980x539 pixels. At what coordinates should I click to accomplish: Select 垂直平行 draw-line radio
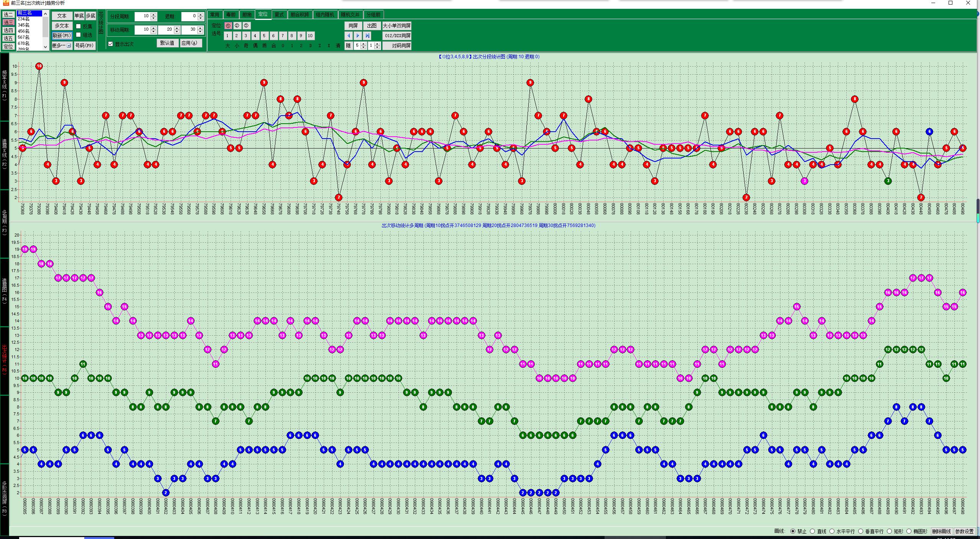[860, 531]
